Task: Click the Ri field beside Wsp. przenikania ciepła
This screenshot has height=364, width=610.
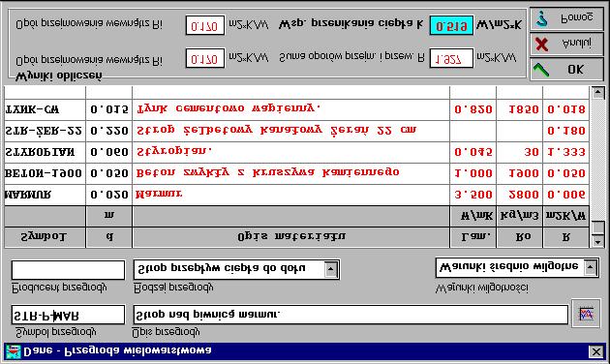Action: click(205, 26)
